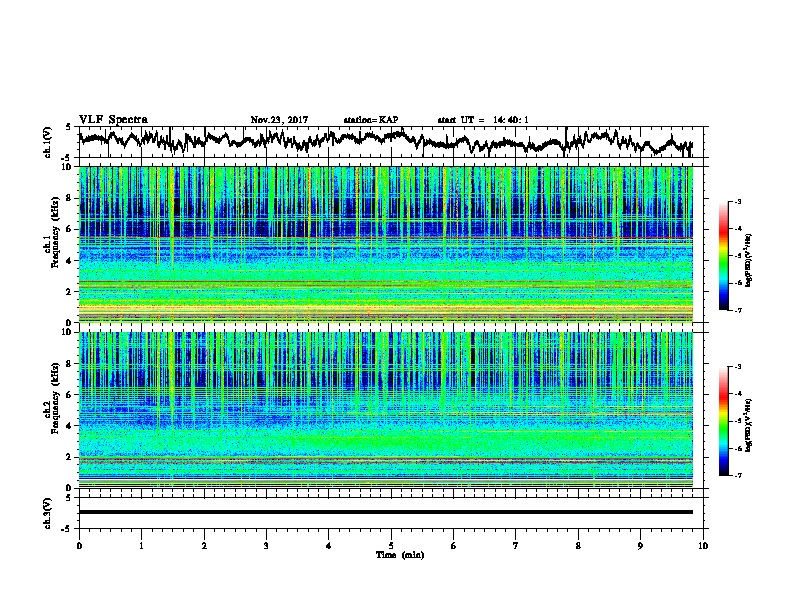Click the "8" kHz tick of ch.1 spectrogram
Screen dimensions: 792x612
(69, 199)
